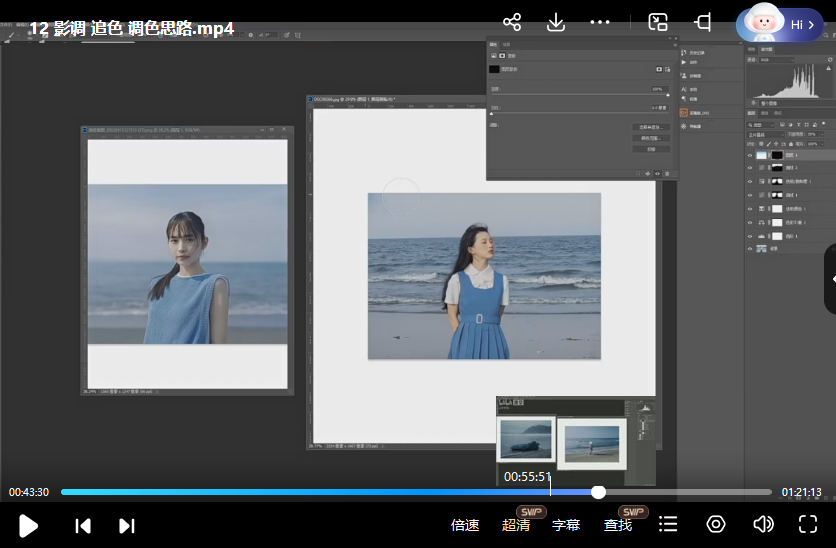Open the 超清 quality selector
Image resolution: width=836 pixels, height=548 pixels.
coord(516,525)
